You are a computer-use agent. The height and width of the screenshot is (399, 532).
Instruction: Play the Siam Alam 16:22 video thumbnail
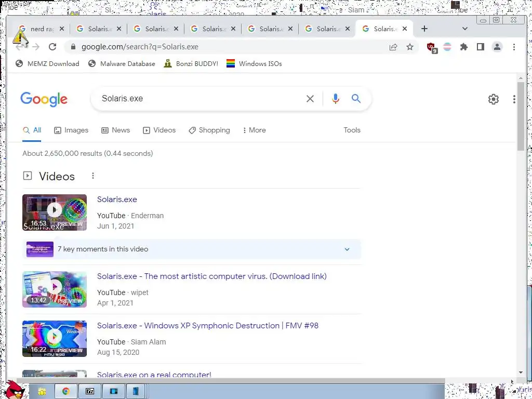tap(54, 339)
